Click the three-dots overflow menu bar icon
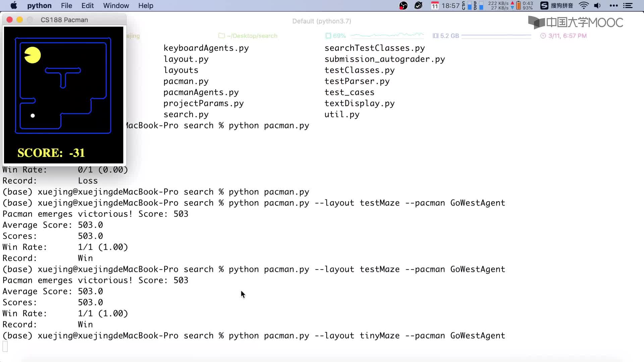The height and width of the screenshot is (362, 644). click(613, 6)
